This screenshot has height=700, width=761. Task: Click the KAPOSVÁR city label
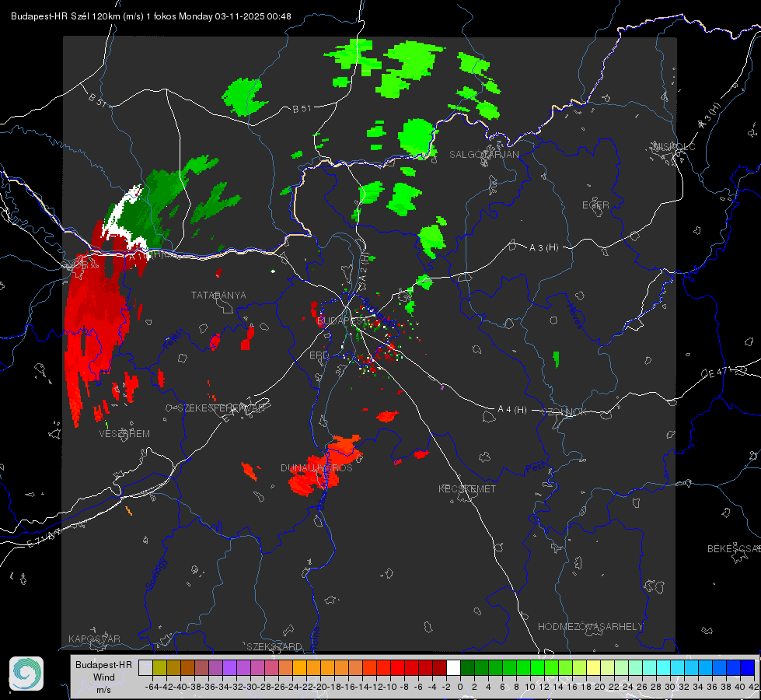[x=94, y=639]
